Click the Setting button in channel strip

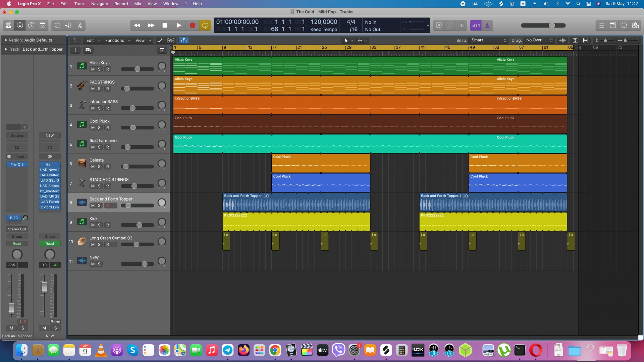pyautogui.click(x=17, y=136)
